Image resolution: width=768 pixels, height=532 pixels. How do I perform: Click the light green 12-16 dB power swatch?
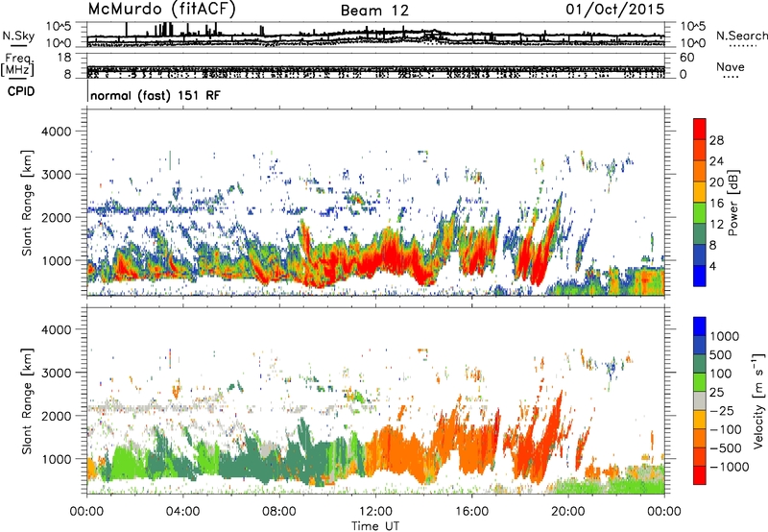coord(700,212)
